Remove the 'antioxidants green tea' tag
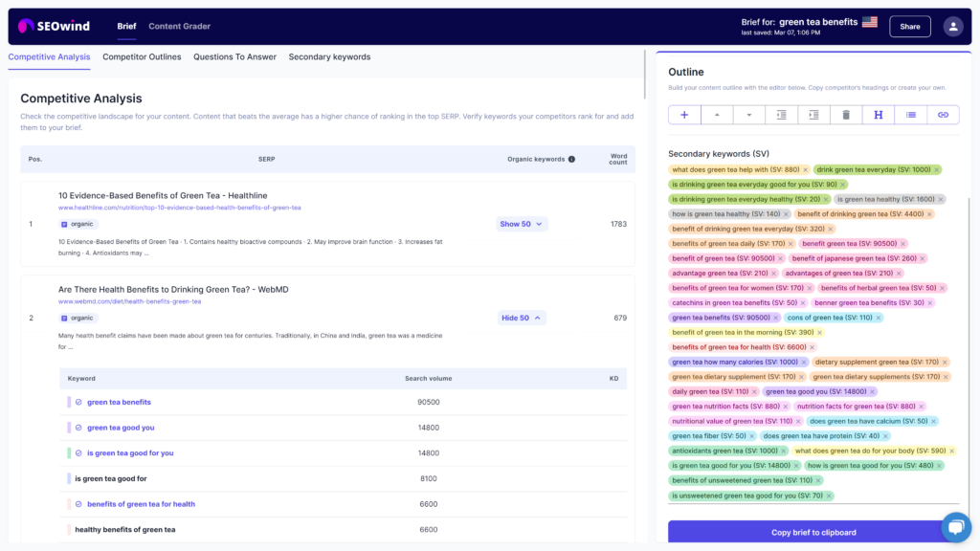The image size is (980, 551). pos(783,452)
